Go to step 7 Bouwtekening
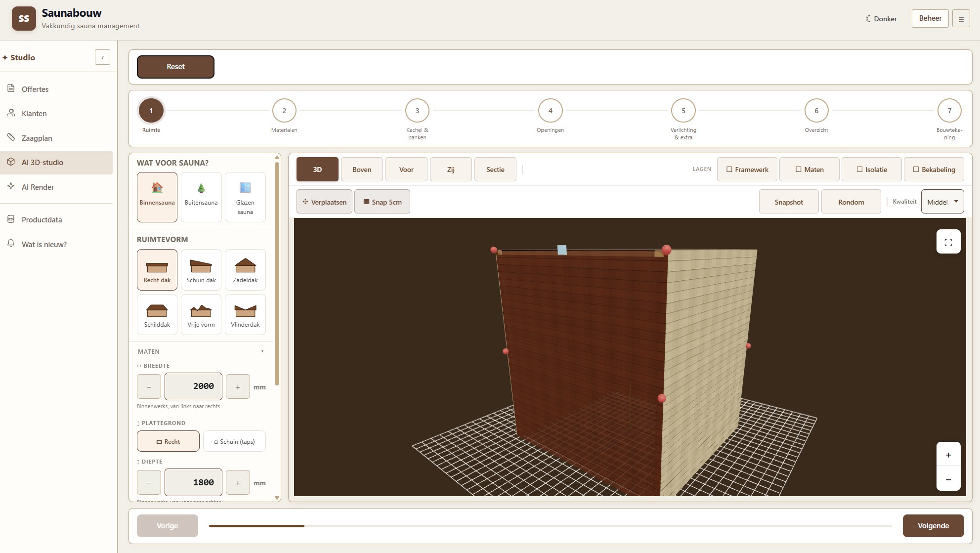 coord(949,111)
